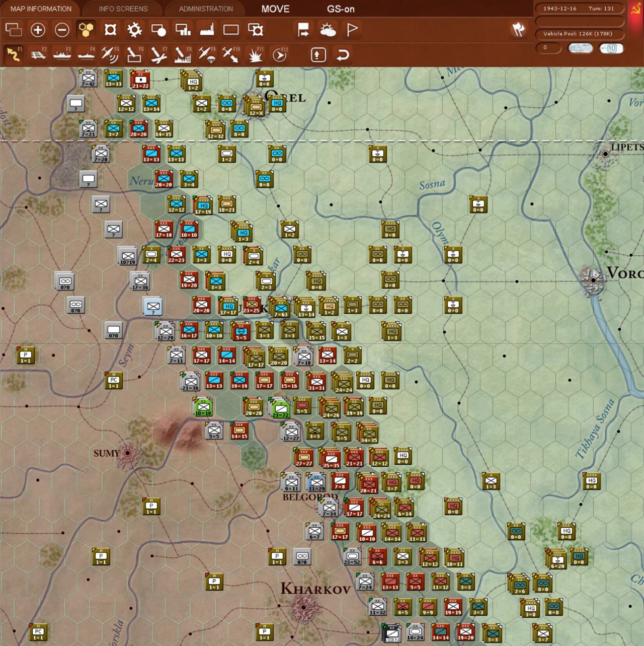The image size is (644, 646).
Task: Show the factory overlay icon
Action: click(x=207, y=30)
